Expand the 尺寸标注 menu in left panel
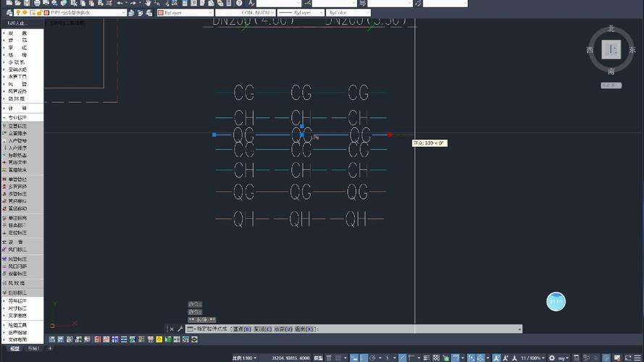 pos(18,308)
